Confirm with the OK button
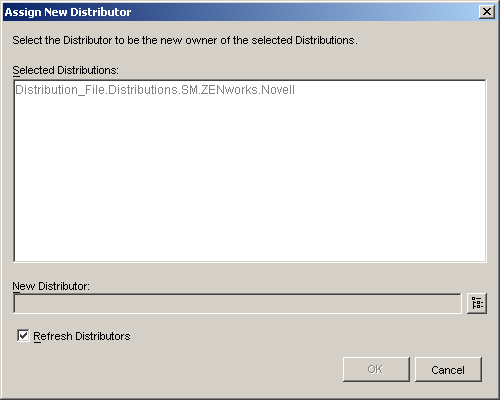Image resolution: width=500 pixels, height=400 pixels. point(376,369)
